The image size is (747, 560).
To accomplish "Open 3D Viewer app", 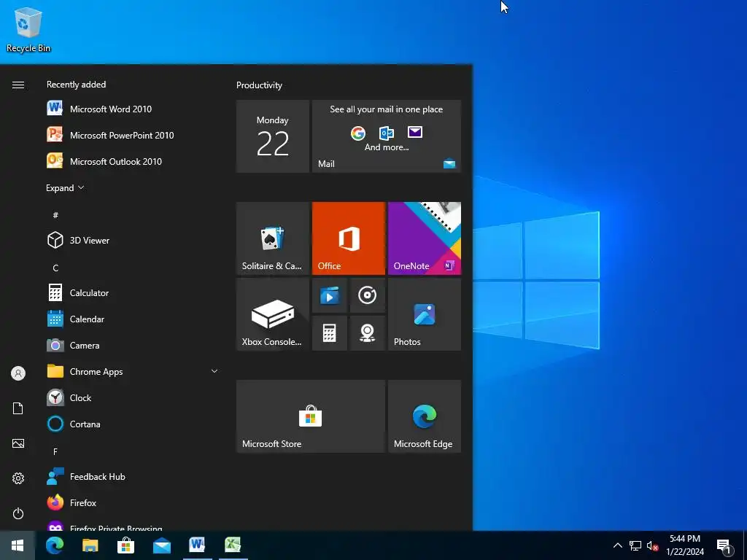I will [133, 240].
